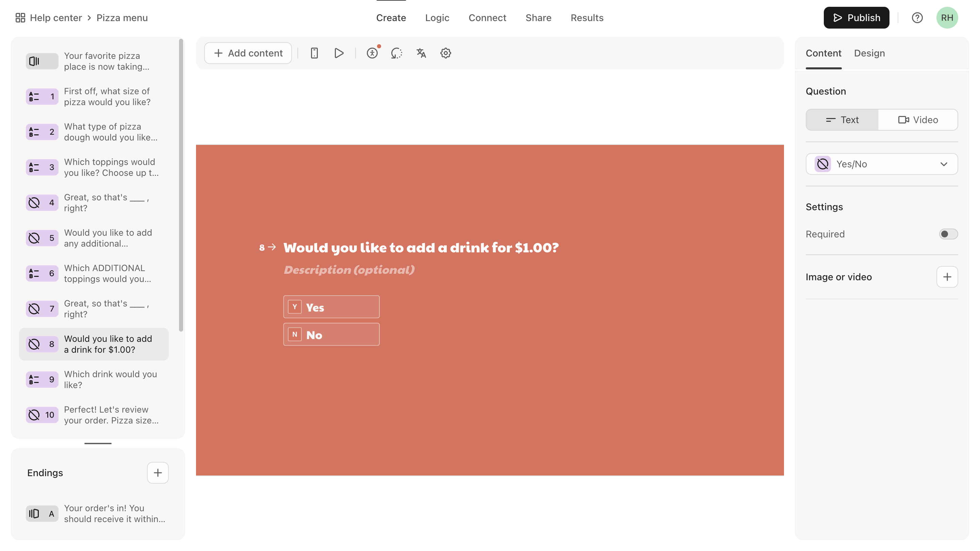This screenshot has width=980, height=551.
Task: Click the timer/responses icon
Action: pyautogui.click(x=397, y=52)
